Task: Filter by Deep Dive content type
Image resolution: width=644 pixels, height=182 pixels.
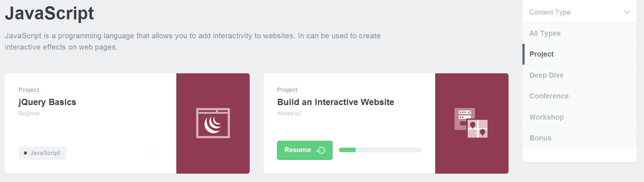Action: [546, 75]
